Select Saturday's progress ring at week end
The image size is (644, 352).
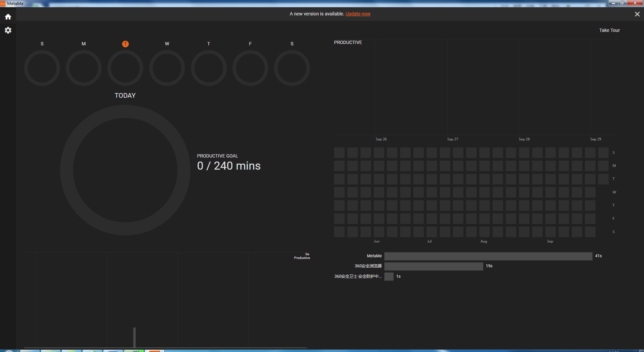(292, 68)
